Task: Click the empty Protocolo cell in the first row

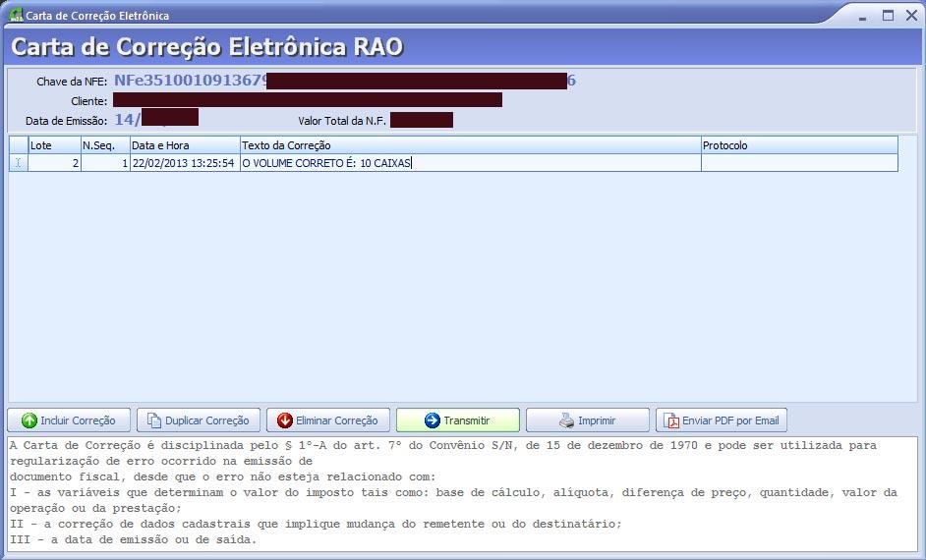Action: click(x=799, y=163)
